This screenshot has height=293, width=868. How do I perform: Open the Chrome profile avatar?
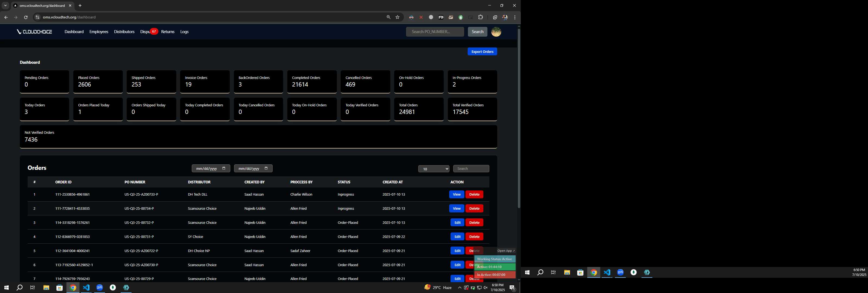pyautogui.click(x=505, y=17)
